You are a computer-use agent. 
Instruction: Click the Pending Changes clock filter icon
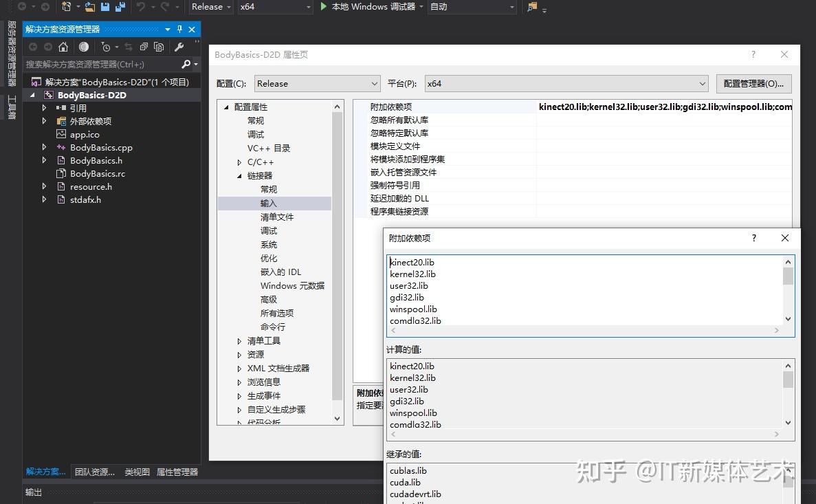point(107,47)
